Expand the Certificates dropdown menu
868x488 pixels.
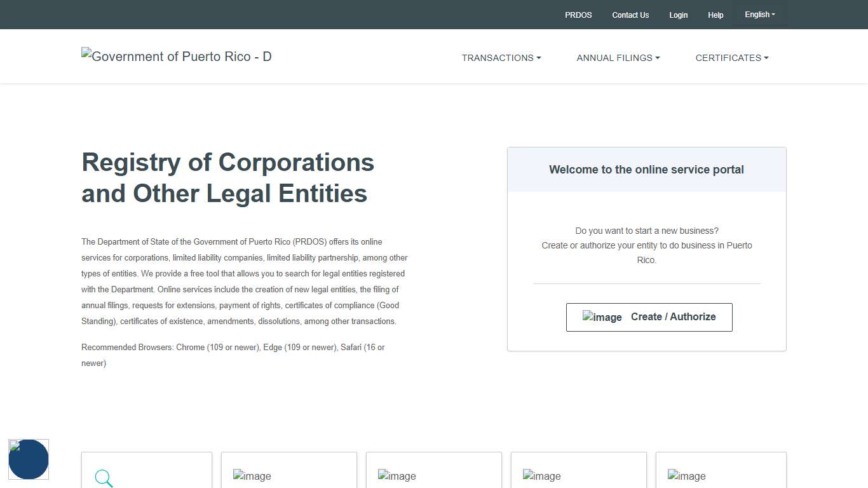coord(731,58)
